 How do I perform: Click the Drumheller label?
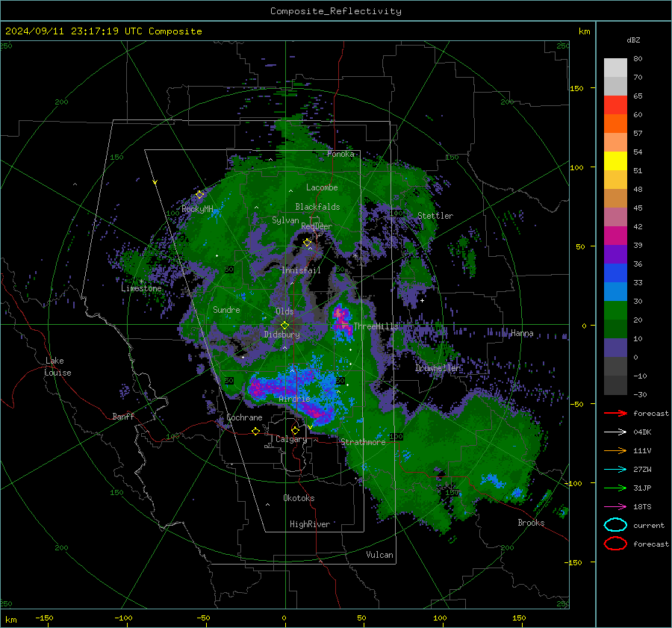[x=438, y=368]
